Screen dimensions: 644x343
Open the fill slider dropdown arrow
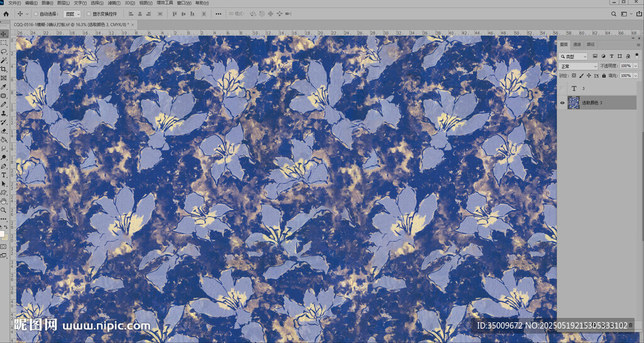click(636, 76)
